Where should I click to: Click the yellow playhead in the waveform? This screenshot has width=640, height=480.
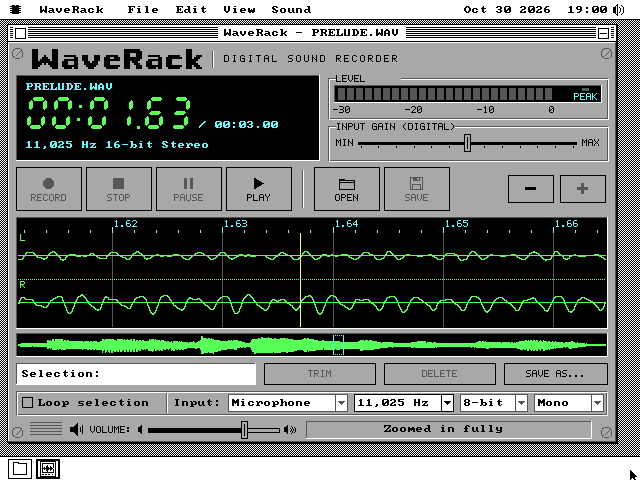coord(300,280)
